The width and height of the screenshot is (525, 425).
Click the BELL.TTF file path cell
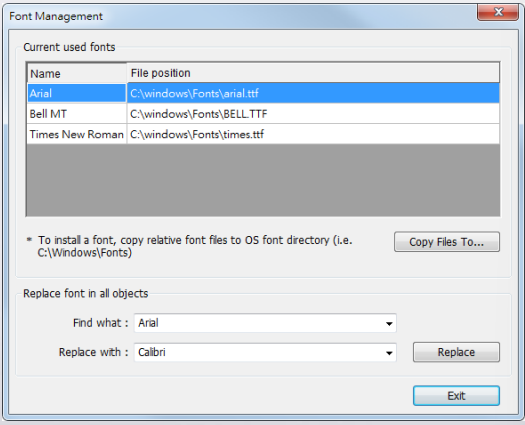point(313,114)
